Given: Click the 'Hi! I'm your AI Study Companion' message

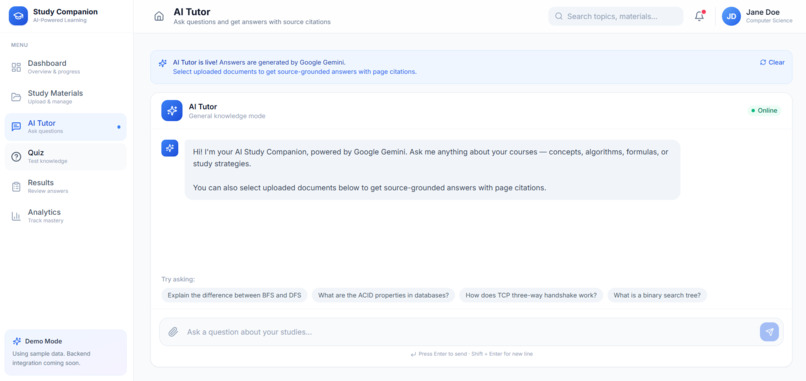Looking at the screenshot, I should coord(432,170).
